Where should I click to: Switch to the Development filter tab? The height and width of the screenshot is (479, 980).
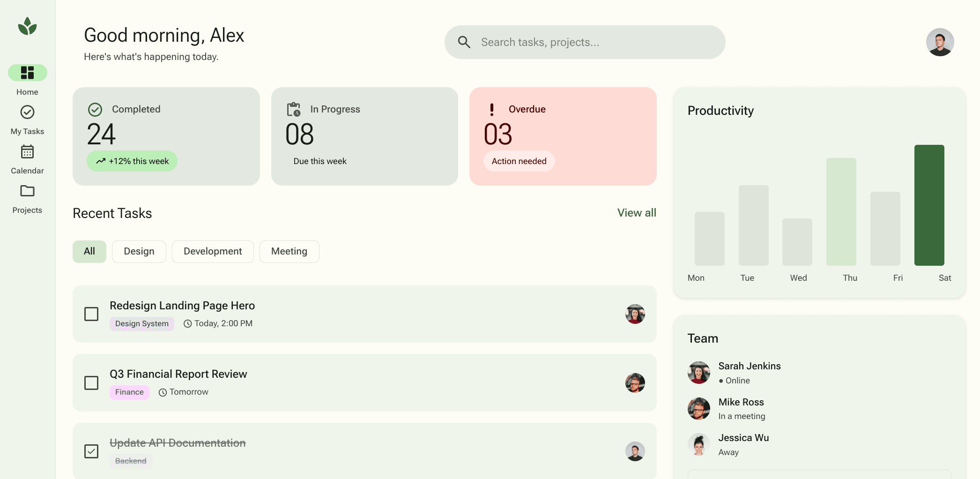[x=213, y=251]
